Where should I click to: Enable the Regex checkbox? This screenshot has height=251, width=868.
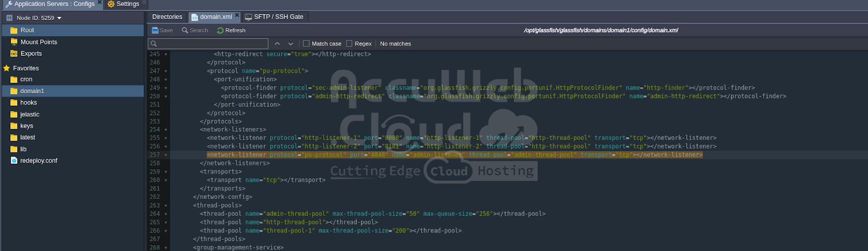pyautogui.click(x=349, y=43)
